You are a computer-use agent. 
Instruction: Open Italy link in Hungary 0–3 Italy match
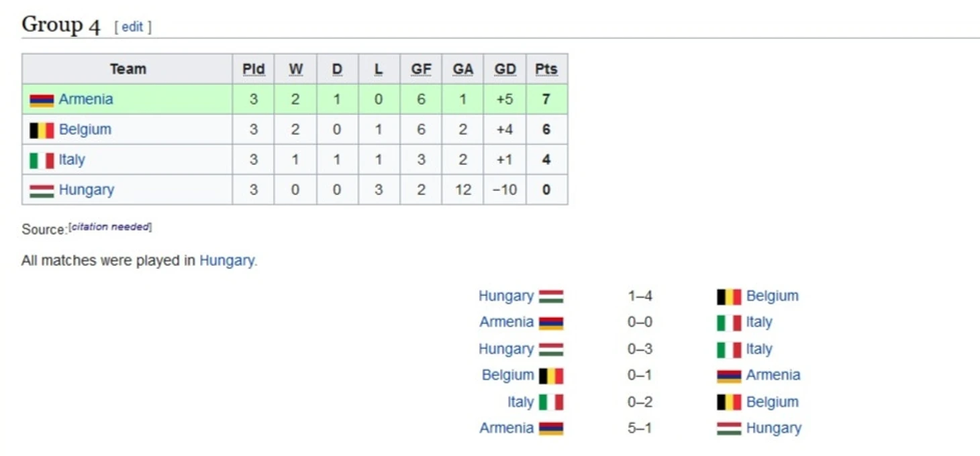click(x=759, y=349)
